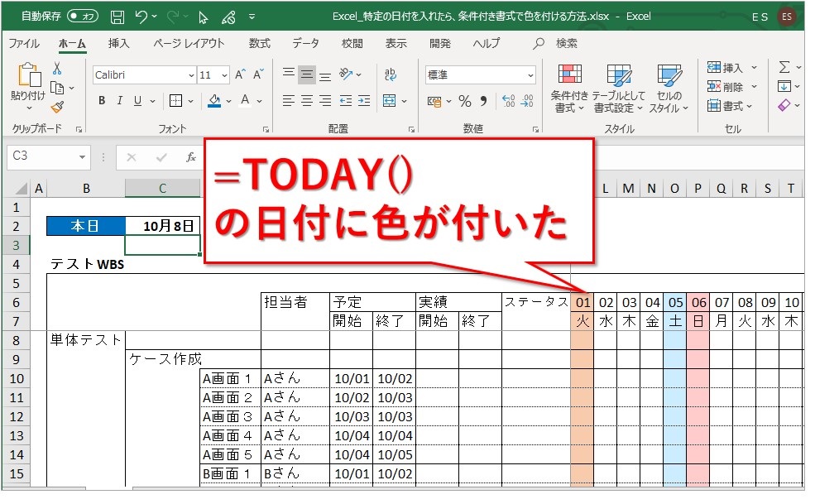
Task: Apply Percent style from the Number group
Action: pyautogui.click(x=464, y=101)
